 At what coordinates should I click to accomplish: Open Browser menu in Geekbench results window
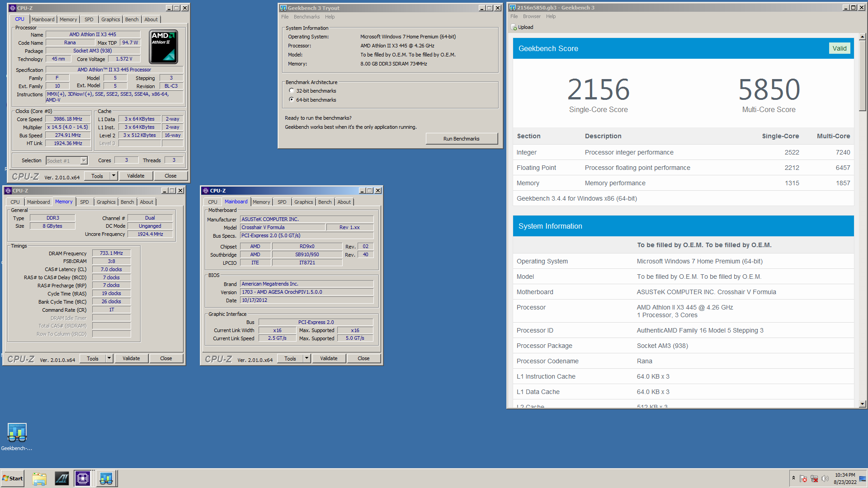click(532, 16)
